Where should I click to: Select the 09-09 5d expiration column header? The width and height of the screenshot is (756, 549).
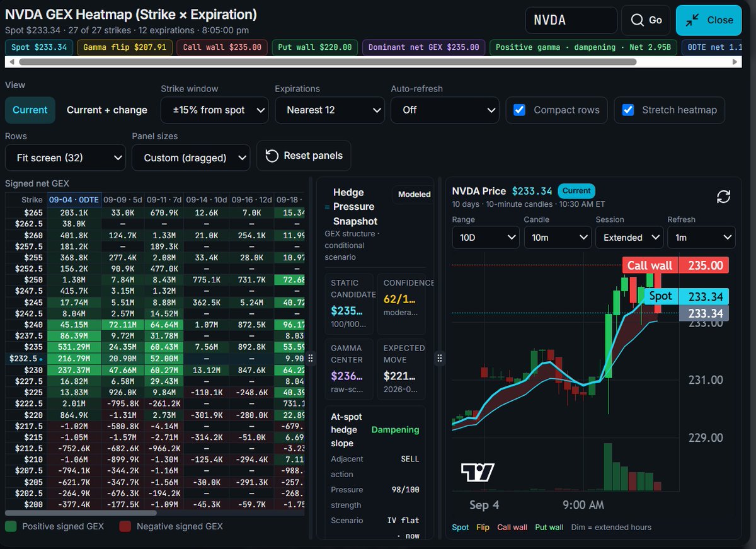point(122,200)
